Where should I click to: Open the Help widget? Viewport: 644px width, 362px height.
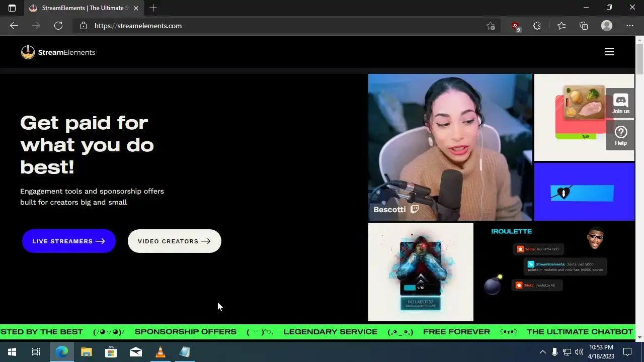click(x=620, y=135)
